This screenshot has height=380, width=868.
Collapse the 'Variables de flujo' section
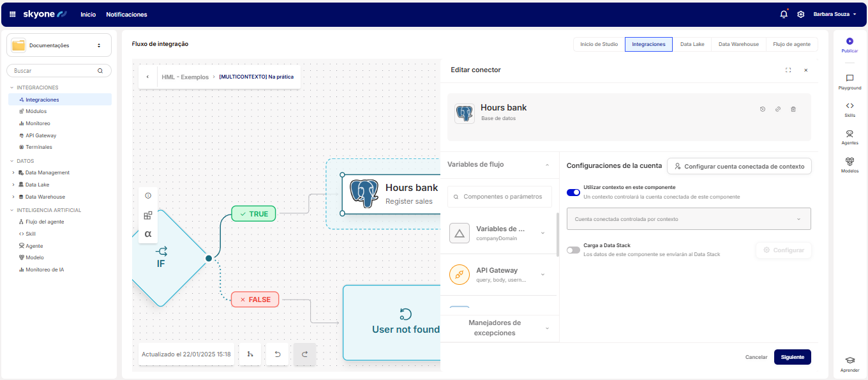546,165
